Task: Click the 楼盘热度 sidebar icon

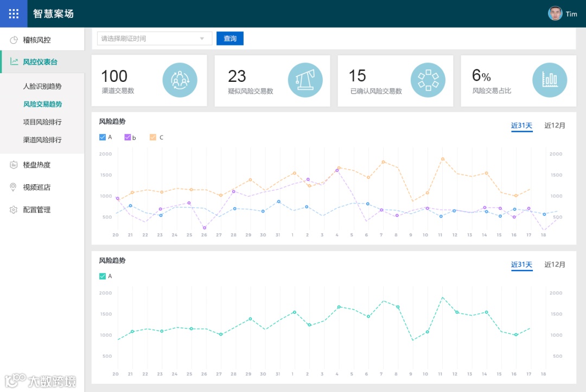Action: (x=14, y=165)
